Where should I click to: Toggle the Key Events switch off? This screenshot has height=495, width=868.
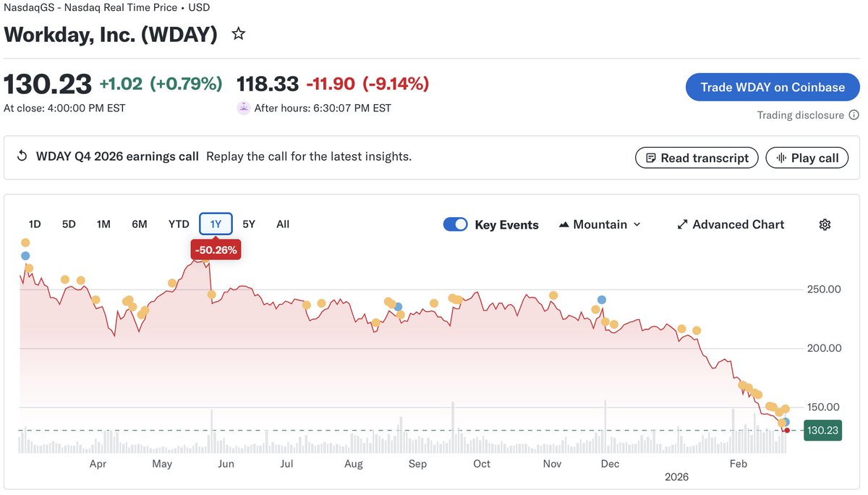pyautogui.click(x=456, y=224)
